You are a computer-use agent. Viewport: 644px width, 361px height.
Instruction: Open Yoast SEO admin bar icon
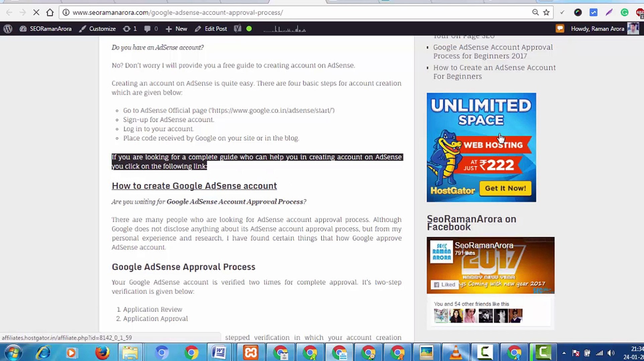tap(238, 29)
